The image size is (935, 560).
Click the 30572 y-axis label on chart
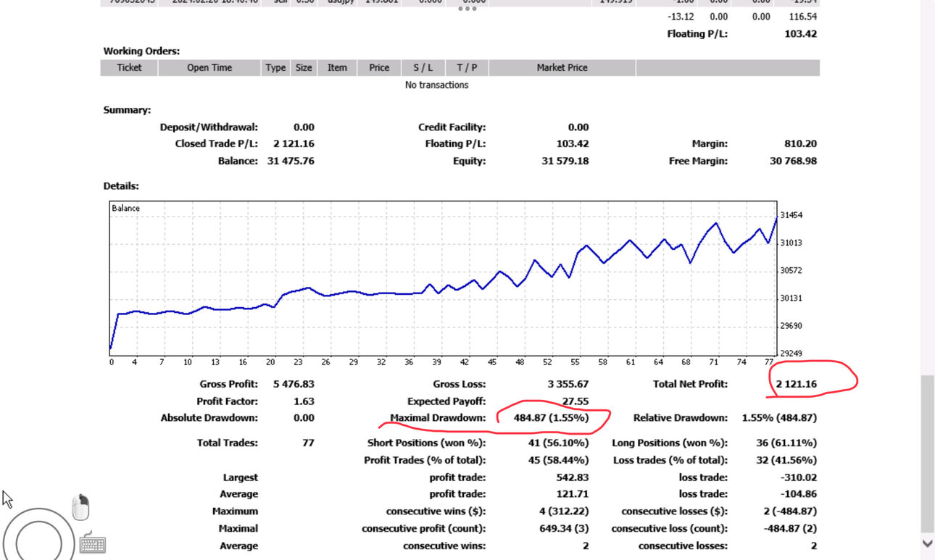pos(791,270)
